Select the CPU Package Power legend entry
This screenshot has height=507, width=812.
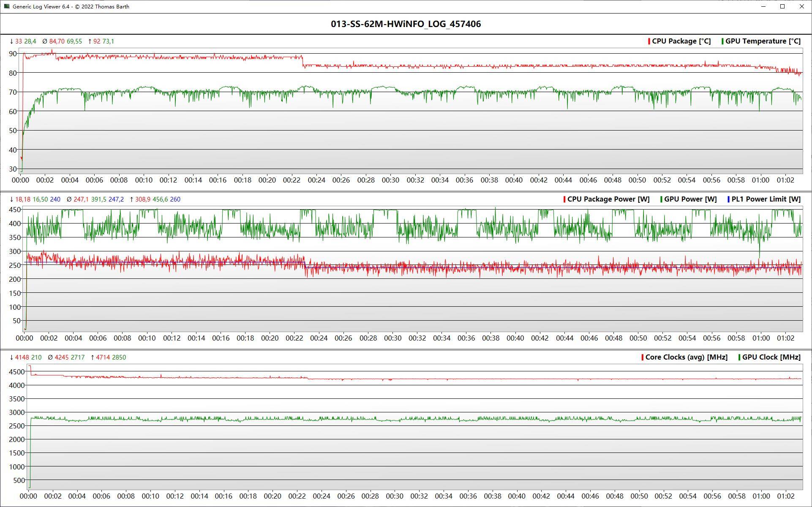click(608, 199)
